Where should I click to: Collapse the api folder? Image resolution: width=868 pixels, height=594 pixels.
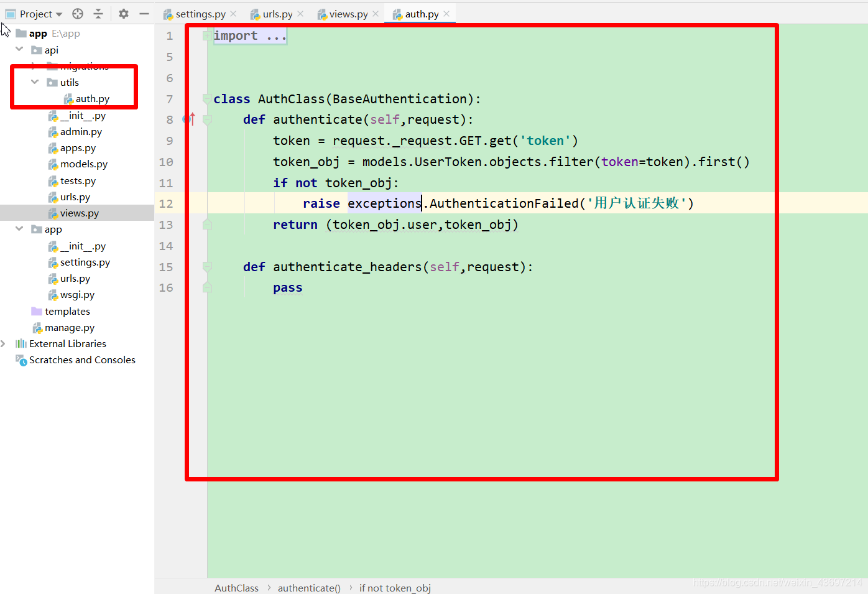[19, 49]
